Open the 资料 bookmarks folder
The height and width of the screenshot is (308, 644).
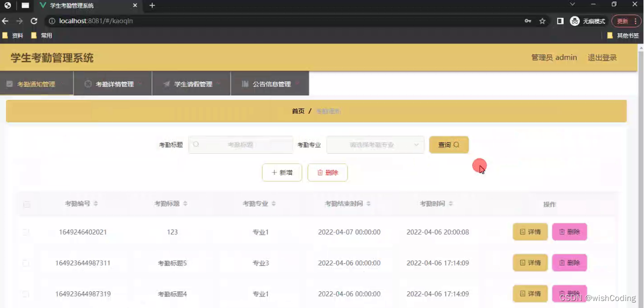point(13,36)
